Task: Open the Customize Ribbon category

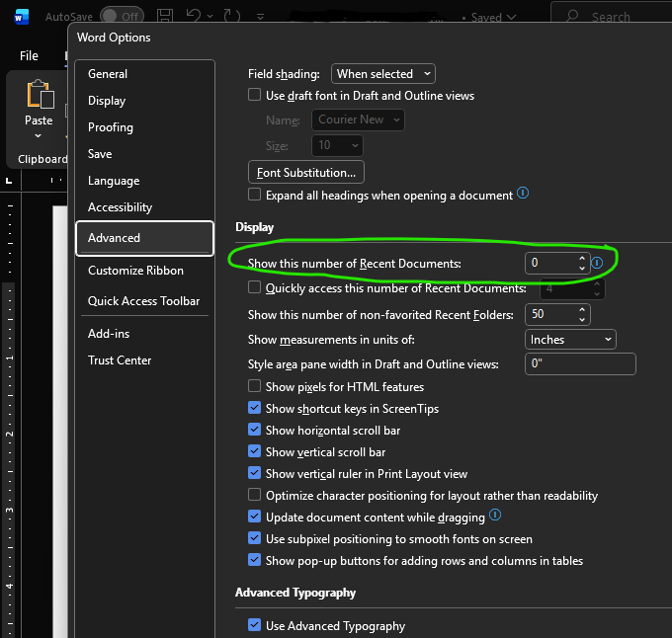Action: coord(145,271)
